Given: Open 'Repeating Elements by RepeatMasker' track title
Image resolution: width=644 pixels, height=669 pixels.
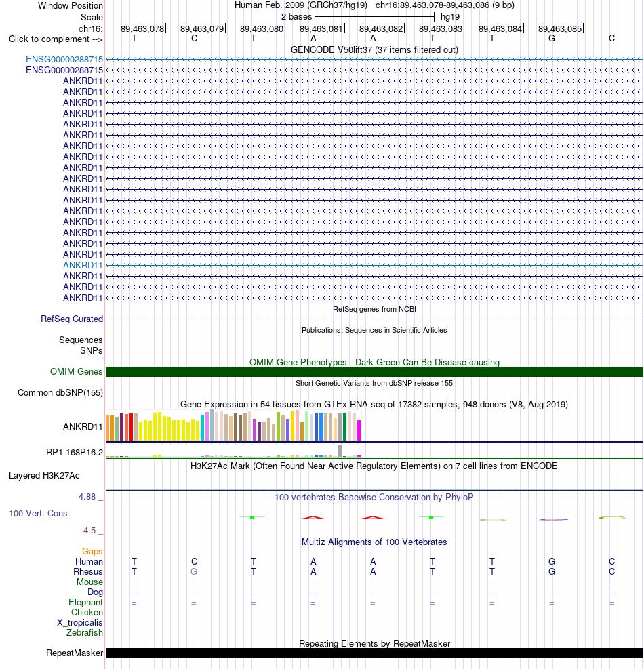Looking at the screenshot, I should pos(374,643).
